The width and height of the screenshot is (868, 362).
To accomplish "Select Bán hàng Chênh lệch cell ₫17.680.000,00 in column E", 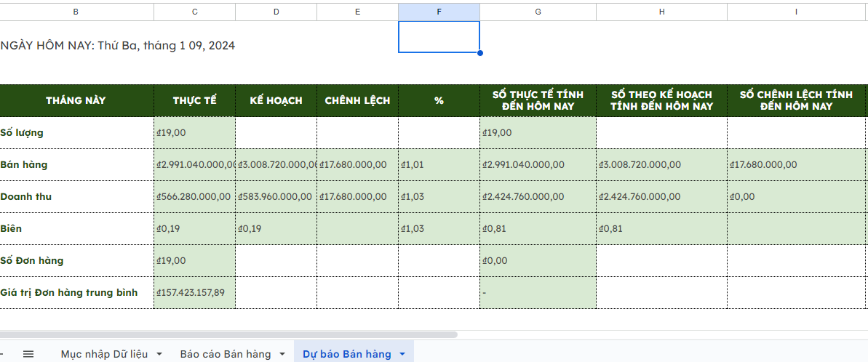I will (x=358, y=165).
